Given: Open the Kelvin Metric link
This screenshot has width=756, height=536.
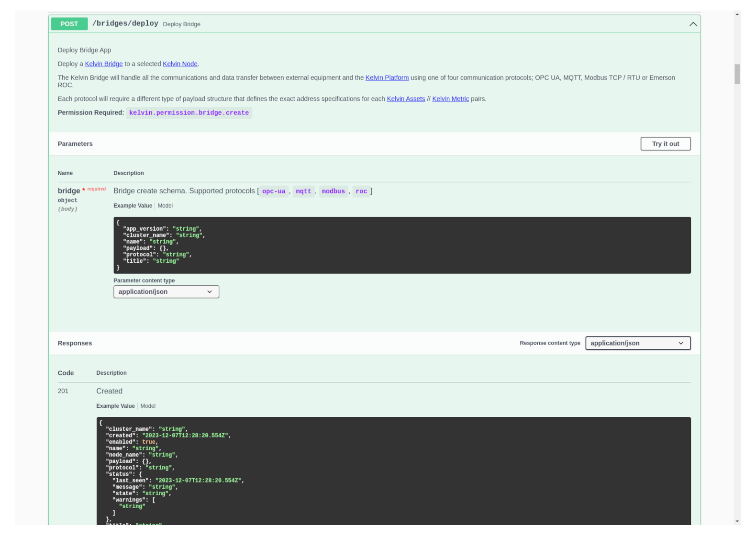Looking at the screenshot, I should coord(450,99).
